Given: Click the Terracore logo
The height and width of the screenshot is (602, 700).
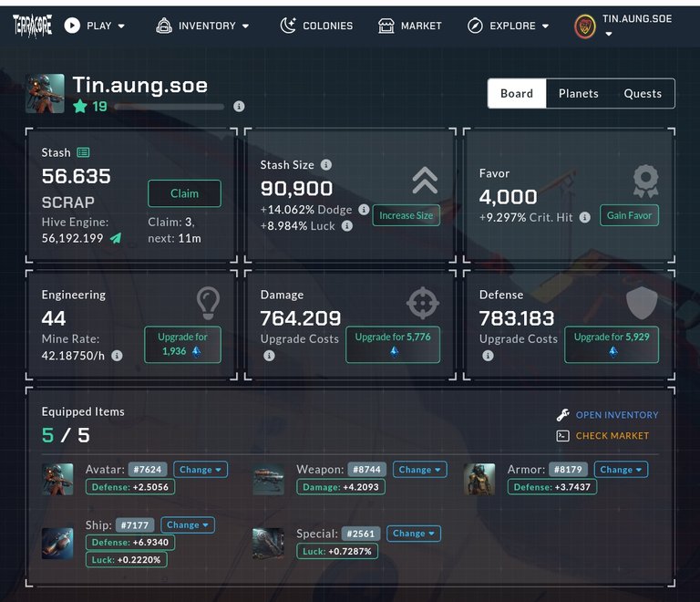Looking at the screenshot, I should tap(32, 26).
